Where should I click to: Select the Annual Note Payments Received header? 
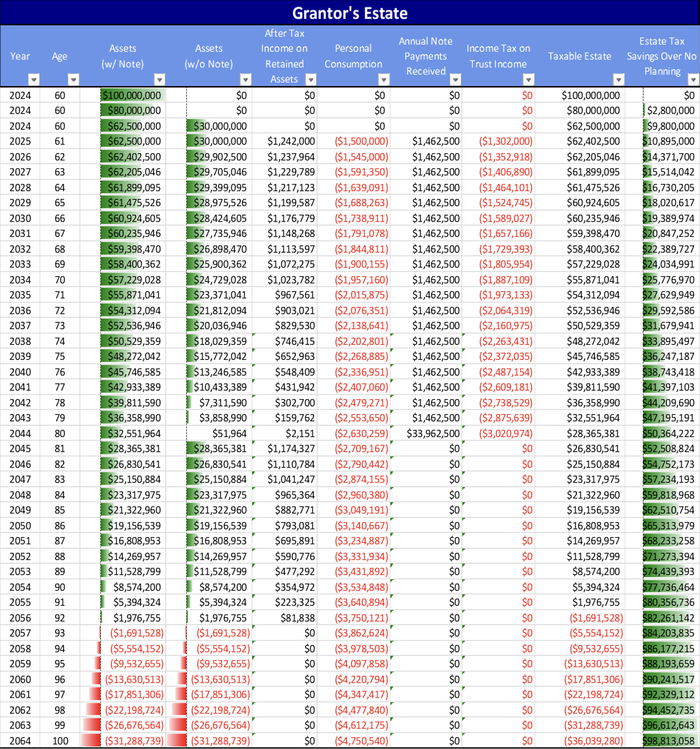tap(426, 56)
